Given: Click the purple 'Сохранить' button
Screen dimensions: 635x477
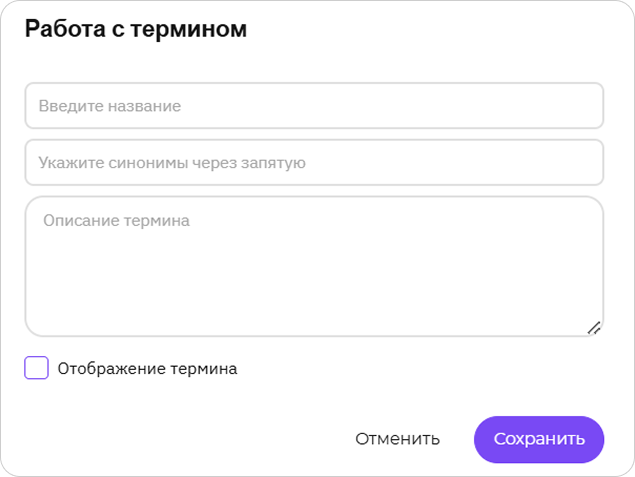Looking at the screenshot, I should click(x=539, y=439).
